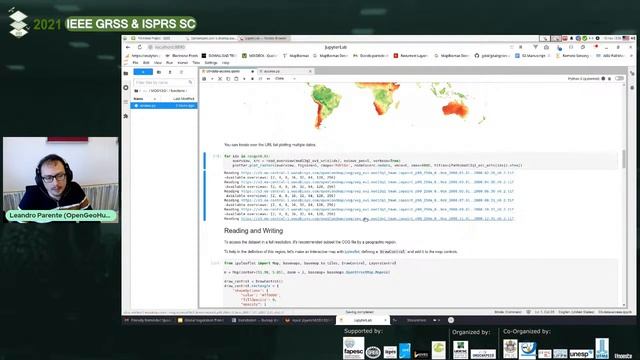Screen dimensions: 640x360
Task: Click the Mode: Command status bar item
Action: (508, 312)
